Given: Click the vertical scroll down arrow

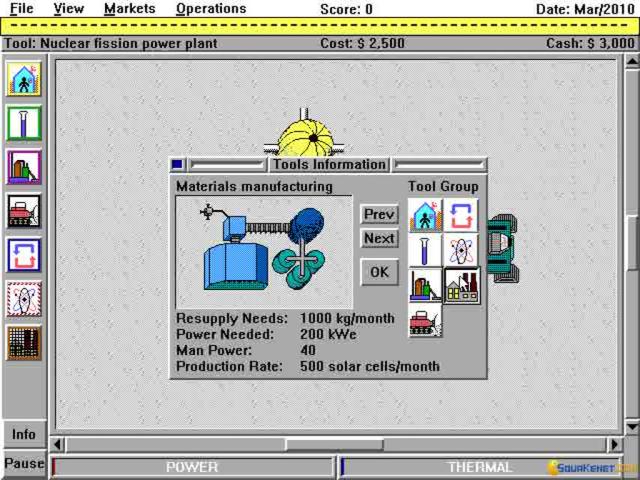Looking at the screenshot, I should click(x=632, y=427).
